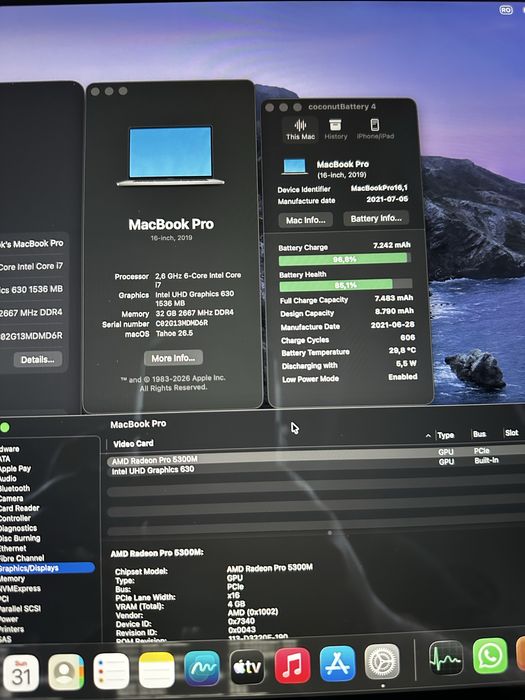Click the serial number C02G13MDMD6R in About window
The height and width of the screenshot is (700, 525).
coord(181,323)
